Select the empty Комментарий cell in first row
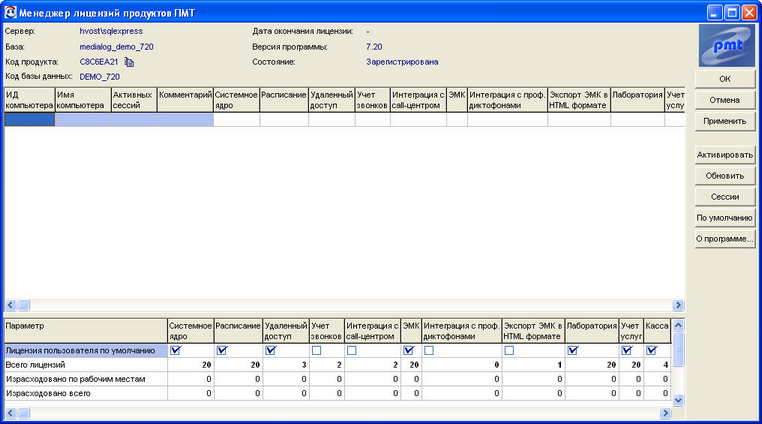The image size is (762, 424). (x=185, y=120)
